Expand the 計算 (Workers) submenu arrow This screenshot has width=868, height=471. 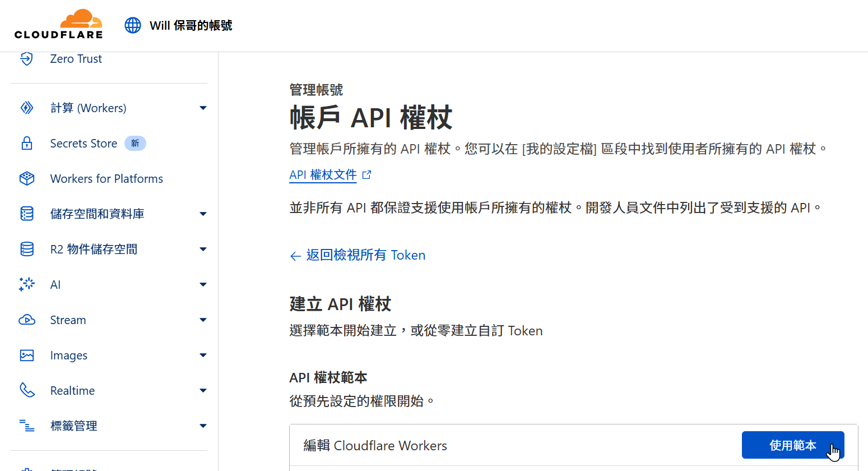[x=203, y=108]
